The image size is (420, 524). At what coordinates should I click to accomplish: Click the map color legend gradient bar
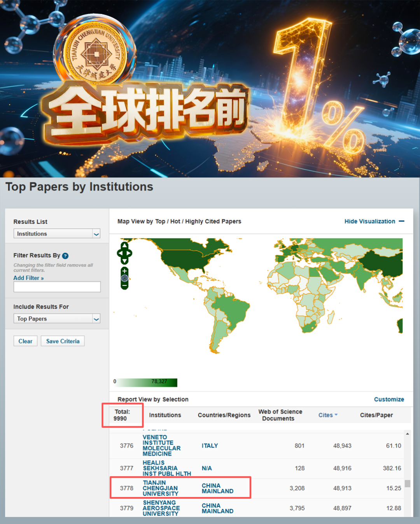click(x=147, y=382)
